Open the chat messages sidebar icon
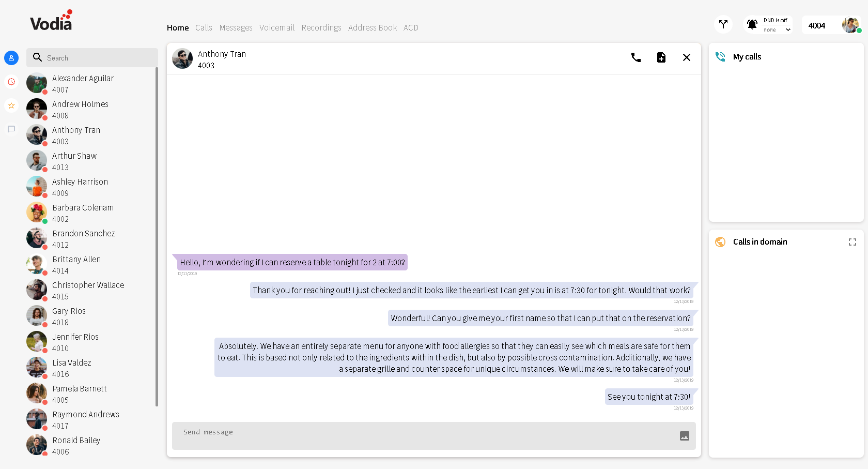The width and height of the screenshot is (868, 469). pos(11,129)
